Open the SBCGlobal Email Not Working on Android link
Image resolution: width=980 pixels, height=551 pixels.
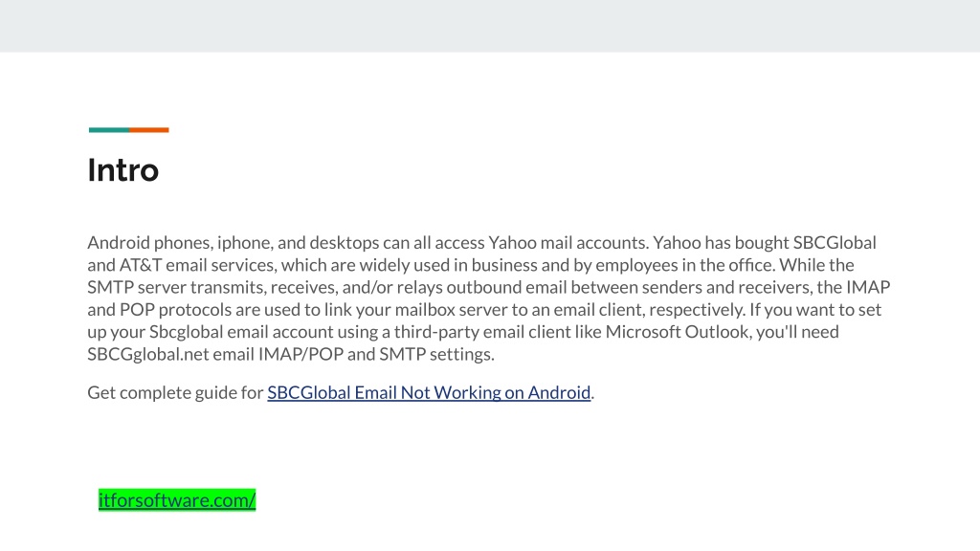coord(429,392)
